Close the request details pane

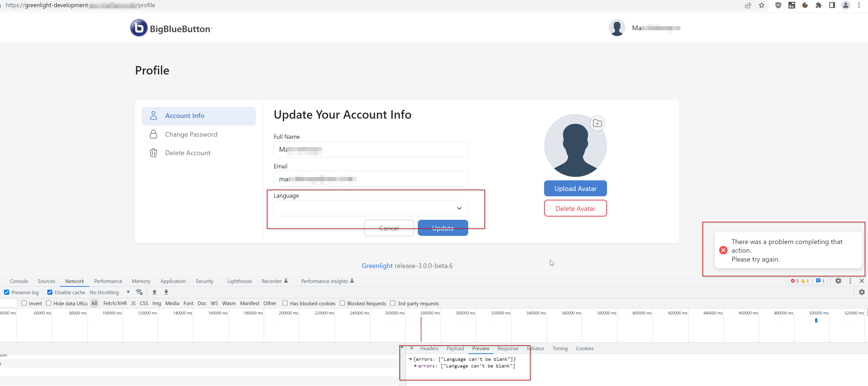click(411, 348)
